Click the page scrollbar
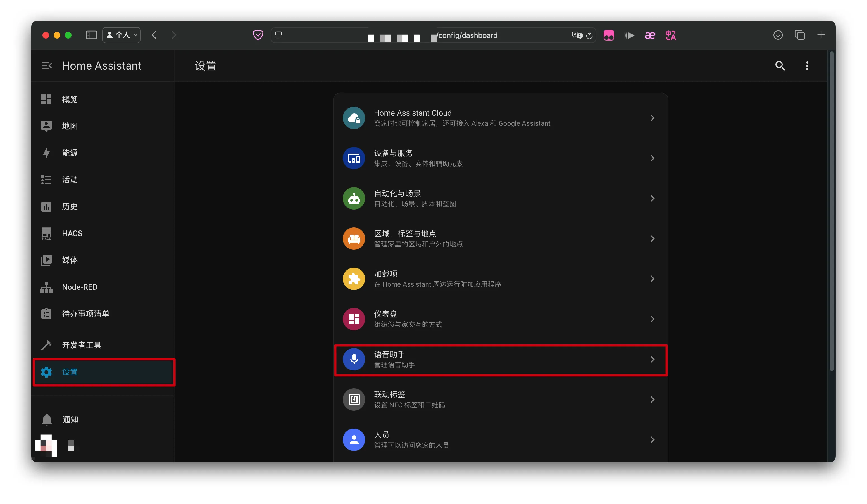Screen dimensions: 867x504 tap(832, 211)
